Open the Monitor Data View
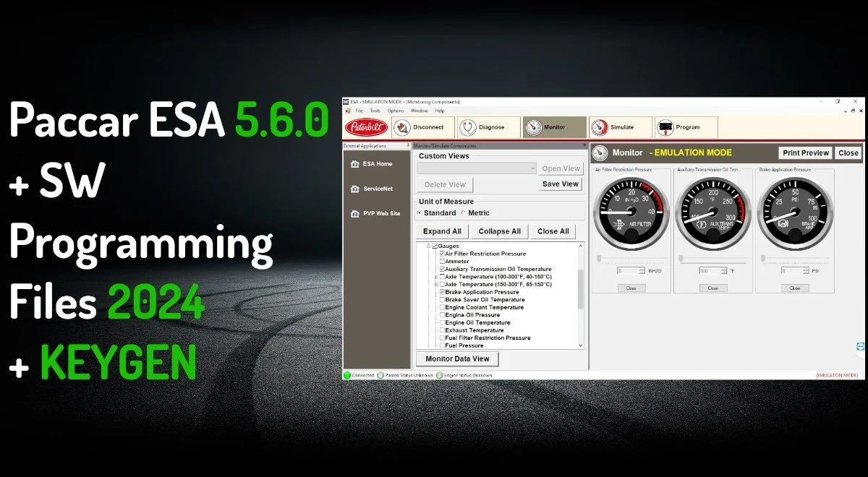 coord(457,358)
